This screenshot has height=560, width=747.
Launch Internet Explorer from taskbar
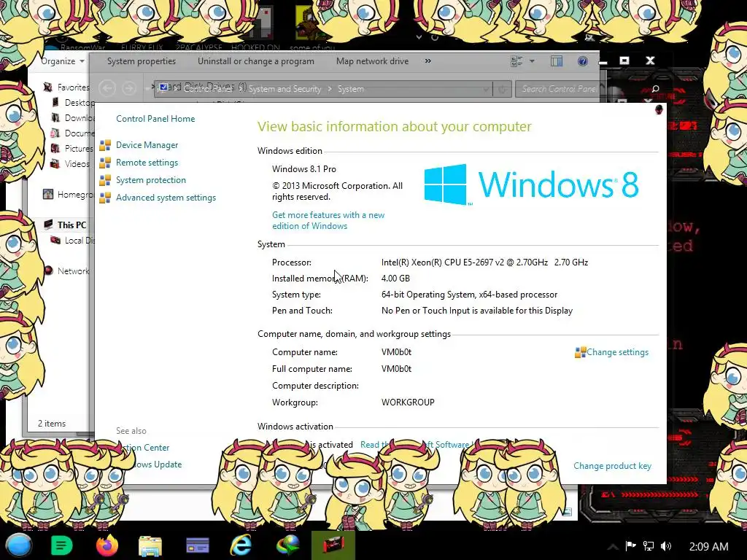pos(241,545)
